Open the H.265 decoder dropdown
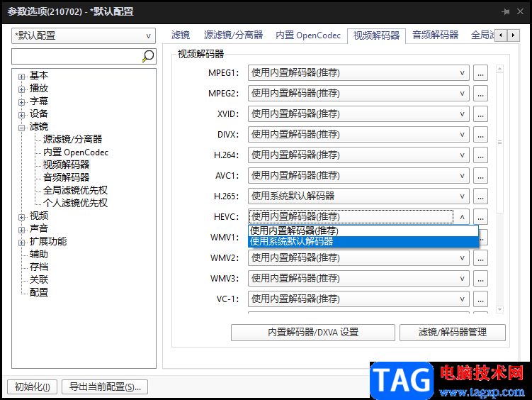The image size is (532, 400). coord(358,196)
